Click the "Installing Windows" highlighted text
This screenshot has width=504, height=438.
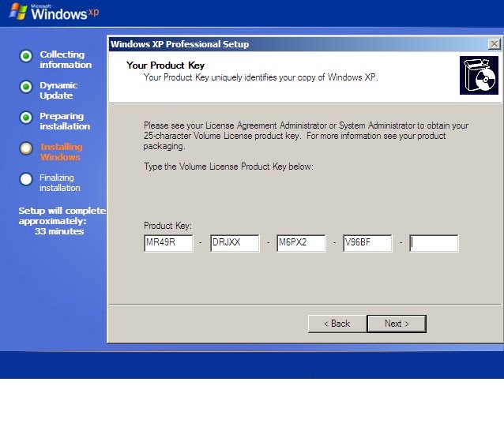[x=61, y=152]
